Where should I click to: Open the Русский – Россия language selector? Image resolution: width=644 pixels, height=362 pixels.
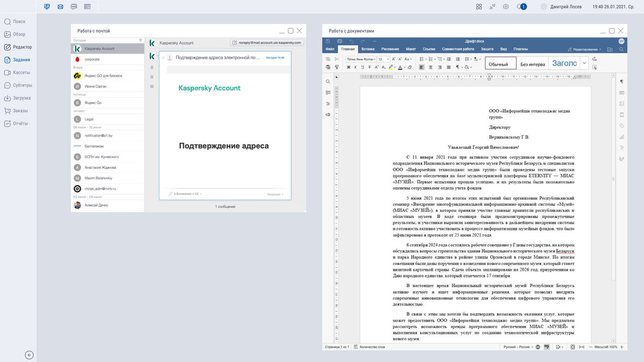517,347
